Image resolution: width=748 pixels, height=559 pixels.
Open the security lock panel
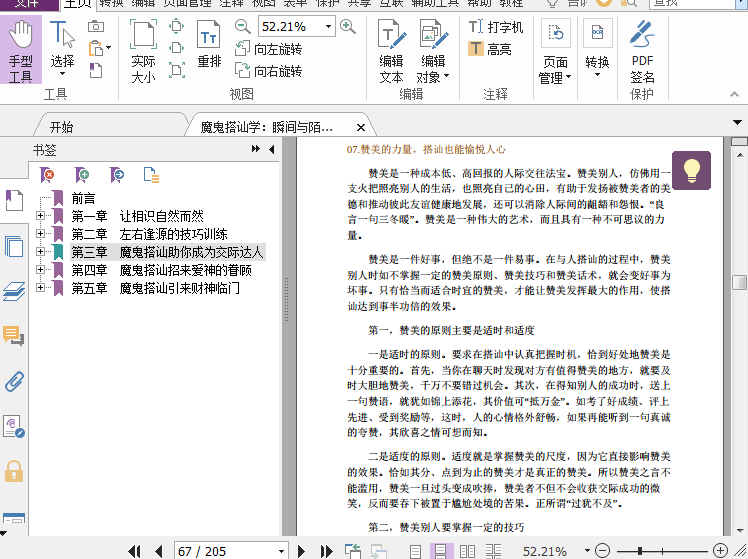tap(14, 471)
